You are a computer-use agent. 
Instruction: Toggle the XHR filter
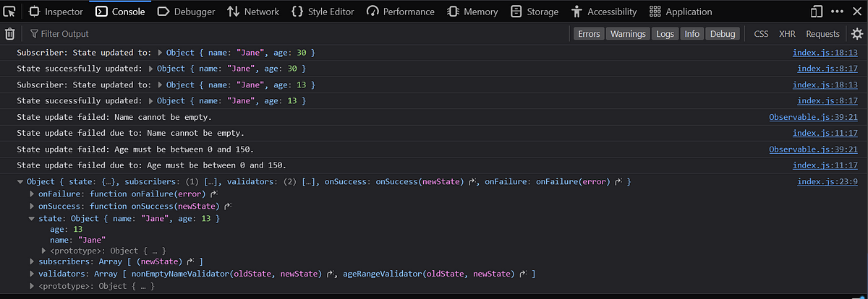[787, 34]
